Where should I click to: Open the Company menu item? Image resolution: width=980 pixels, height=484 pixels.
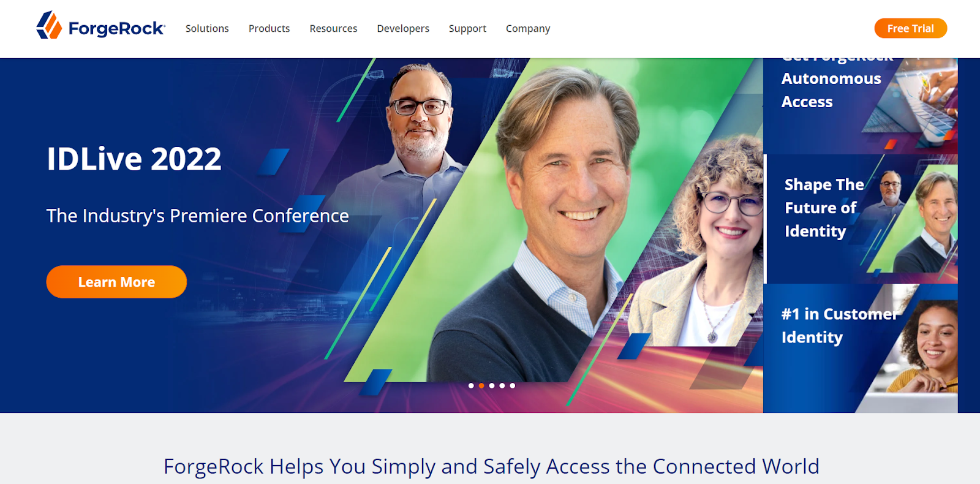click(x=528, y=28)
